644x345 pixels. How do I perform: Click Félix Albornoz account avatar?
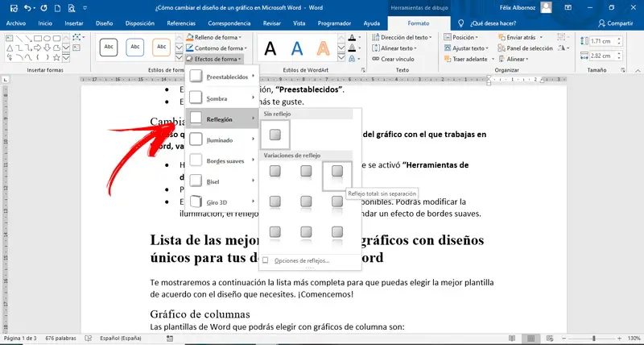tap(546, 7)
